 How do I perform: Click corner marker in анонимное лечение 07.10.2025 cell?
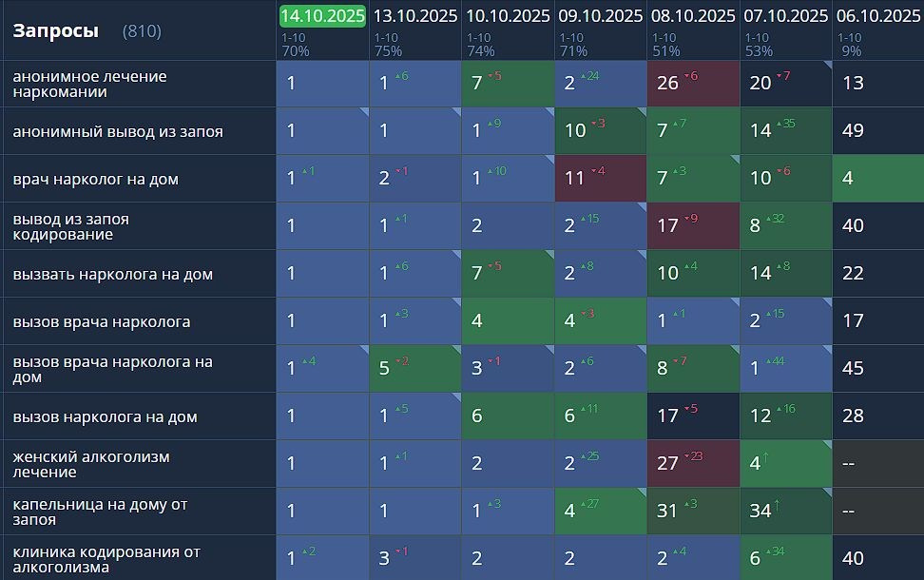(x=827, y=66)
